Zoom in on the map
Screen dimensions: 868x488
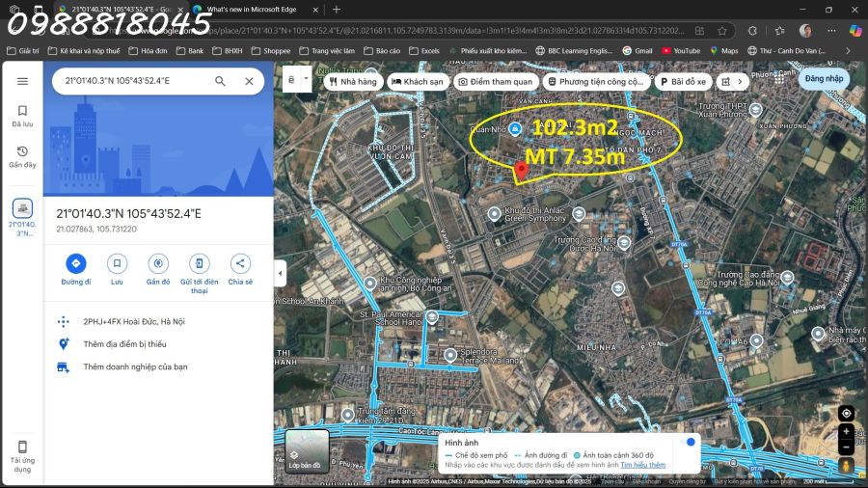846,431
